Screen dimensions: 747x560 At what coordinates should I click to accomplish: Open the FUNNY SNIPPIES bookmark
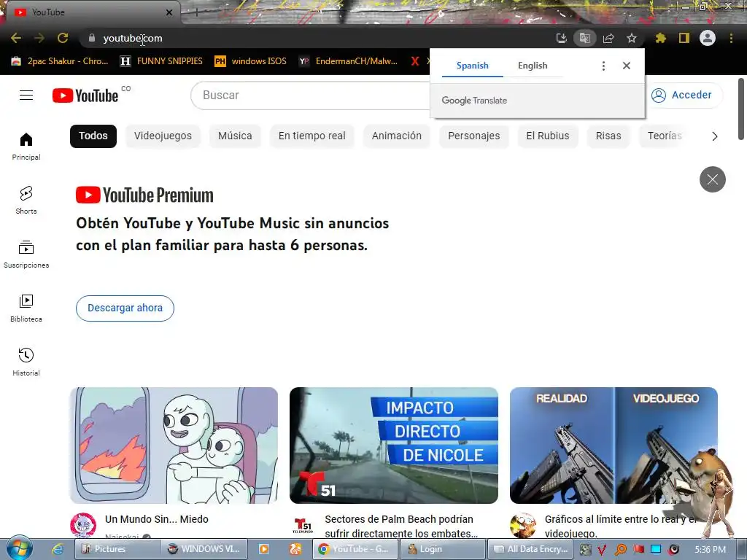161,61
